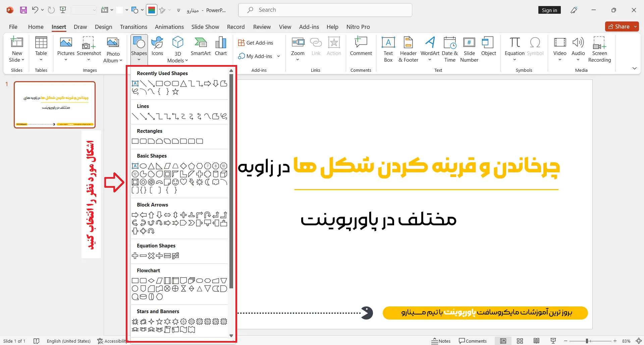Toggle the Notes pane
This screenshot has width=644, height=345.
tap(441, 341)
